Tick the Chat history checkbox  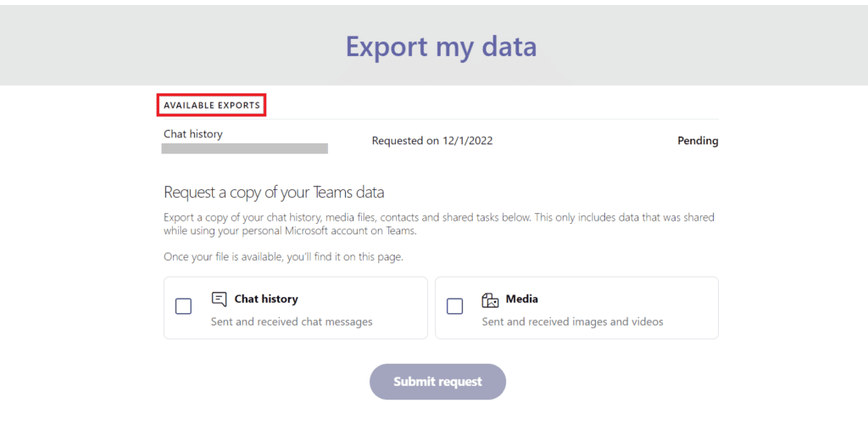(x=184, y=306)
